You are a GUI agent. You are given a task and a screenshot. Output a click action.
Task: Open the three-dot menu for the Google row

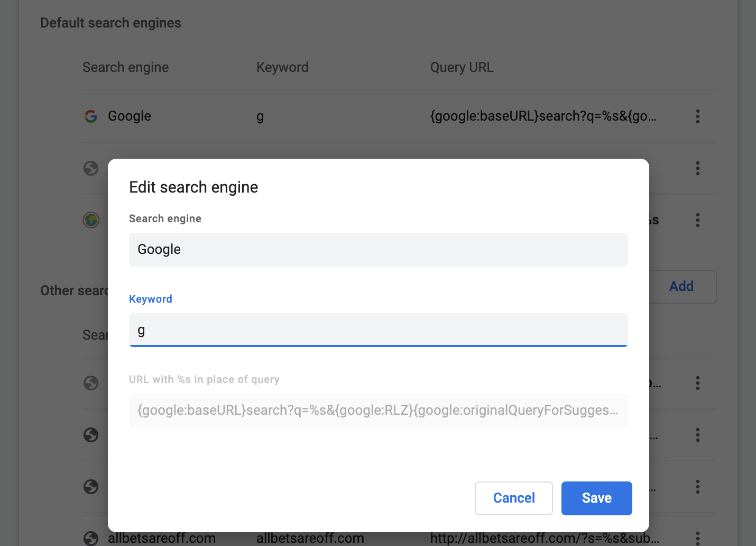tap(698, 116)
